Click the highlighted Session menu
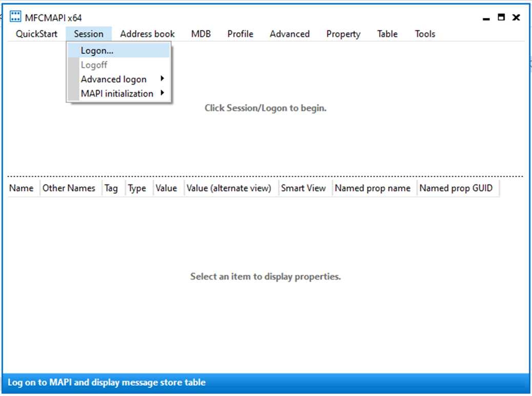The width and height of the screenshot is (532, 396). pos(89,34)
